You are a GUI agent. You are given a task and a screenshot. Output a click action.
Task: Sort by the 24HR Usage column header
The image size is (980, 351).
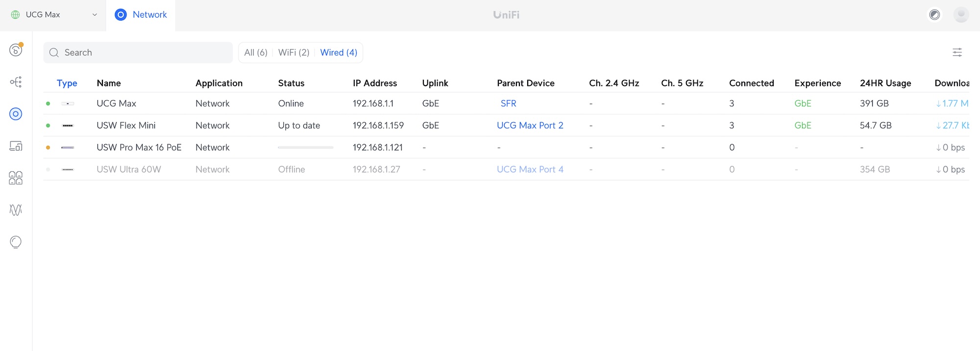click(885, 83)
